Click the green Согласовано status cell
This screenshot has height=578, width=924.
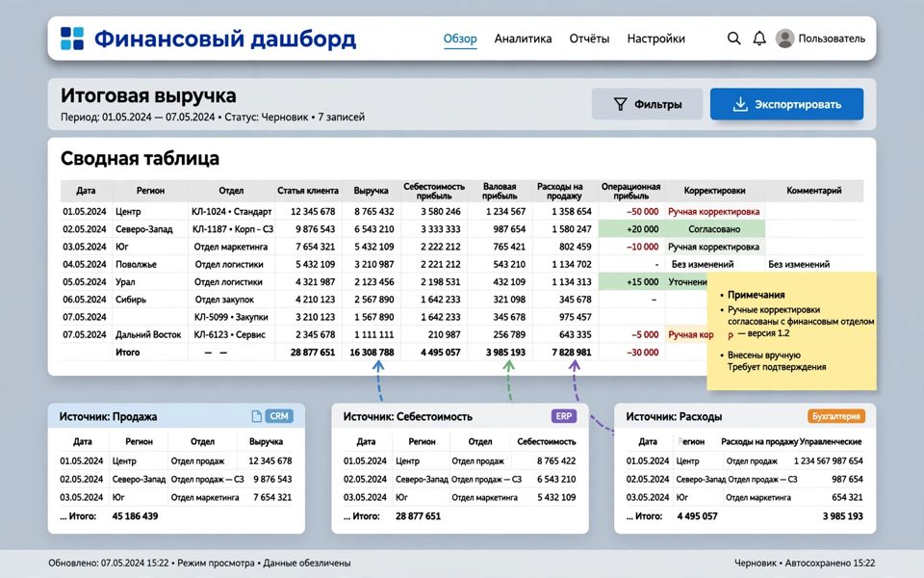coord(714,229)
